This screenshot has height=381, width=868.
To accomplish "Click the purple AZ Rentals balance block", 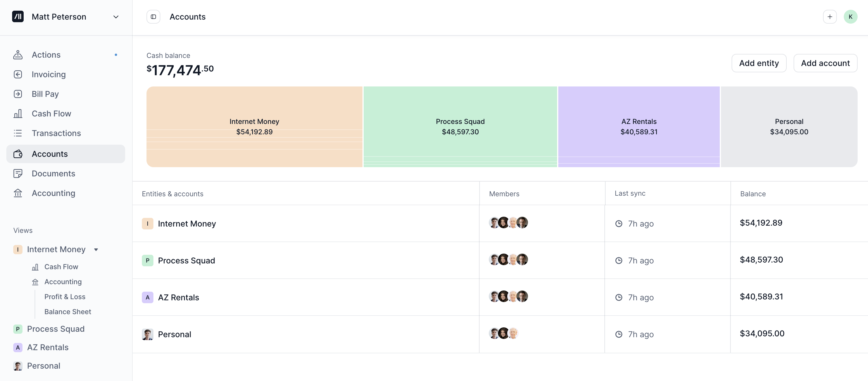I will (x=638, y=127).
